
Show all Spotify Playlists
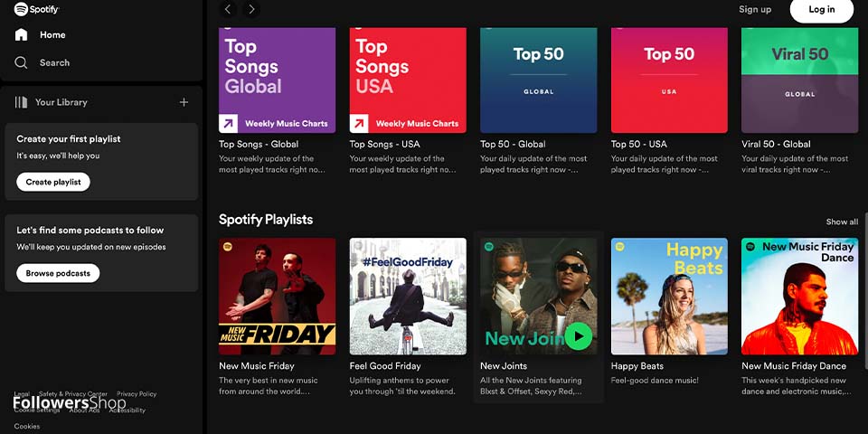(842, 222)
